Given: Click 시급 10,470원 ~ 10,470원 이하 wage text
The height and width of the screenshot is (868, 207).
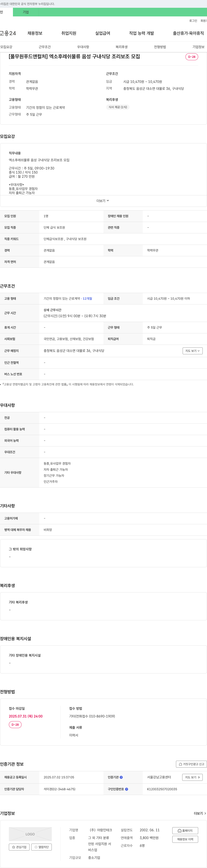Looking at the screenshot, I should [x=168, y=299].
